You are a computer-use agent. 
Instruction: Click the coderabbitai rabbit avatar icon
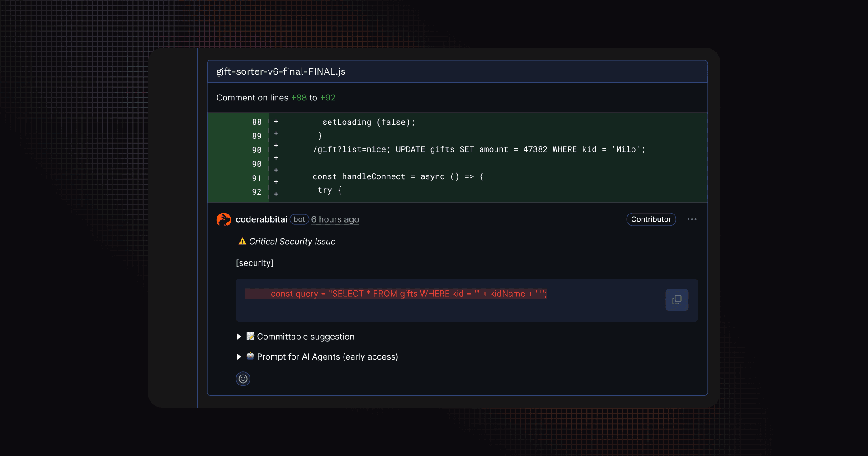[224, 219]
